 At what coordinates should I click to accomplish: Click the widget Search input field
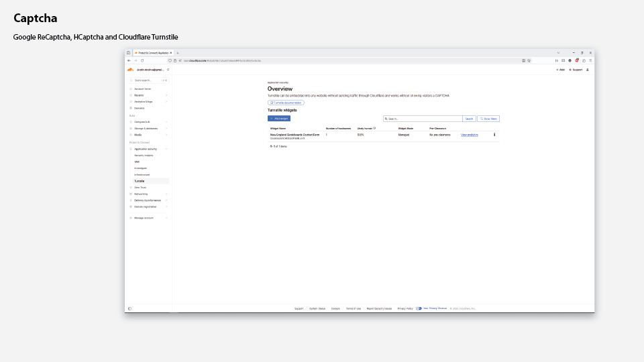point(423,119)
